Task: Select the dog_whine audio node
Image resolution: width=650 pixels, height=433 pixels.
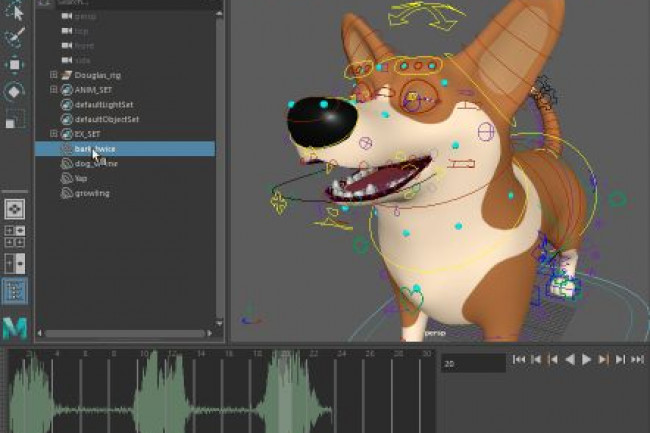Action: (96, 163)
